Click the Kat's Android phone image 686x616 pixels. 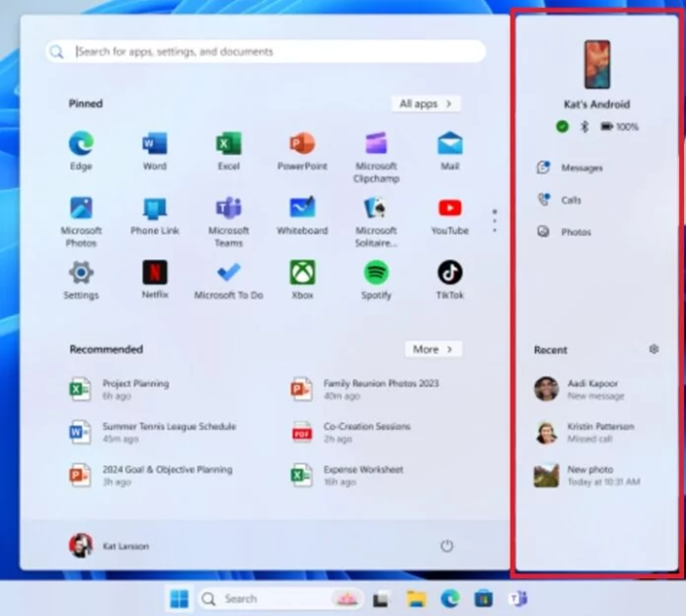(598, 65)
